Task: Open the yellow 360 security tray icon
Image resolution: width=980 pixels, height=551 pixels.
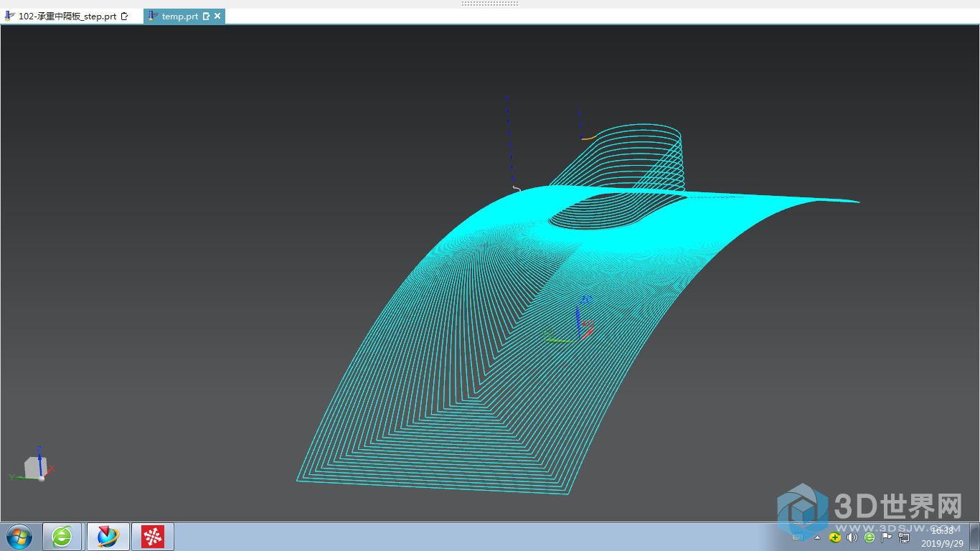Action: pyautogui.click(x=834, y=537)
